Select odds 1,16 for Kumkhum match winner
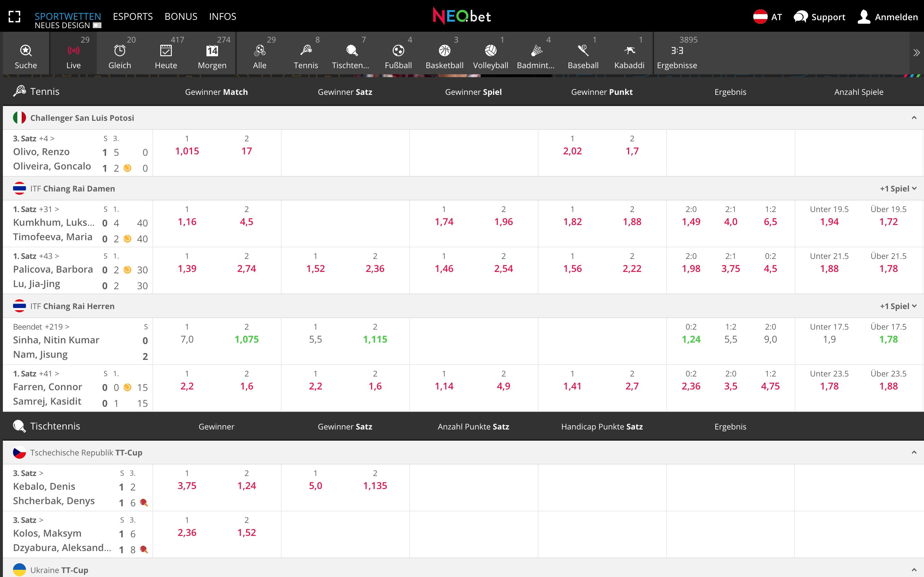 187,221
